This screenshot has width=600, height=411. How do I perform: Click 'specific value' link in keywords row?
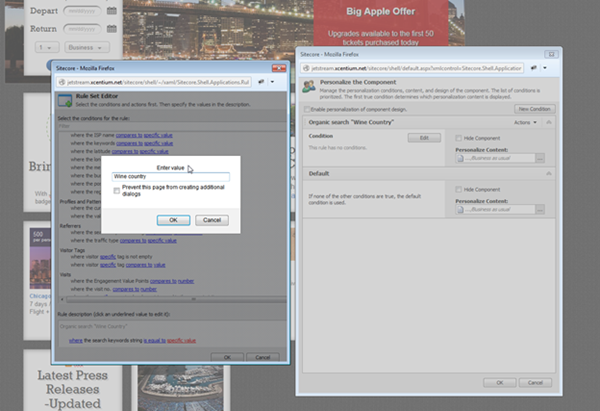pos(158,143)
